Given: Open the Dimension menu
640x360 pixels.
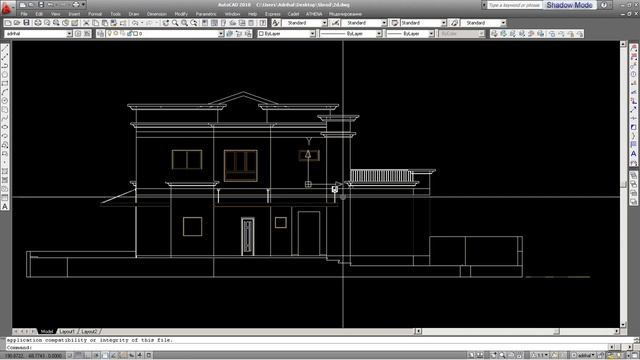Looking at the screenshot, I should point(156,14).
